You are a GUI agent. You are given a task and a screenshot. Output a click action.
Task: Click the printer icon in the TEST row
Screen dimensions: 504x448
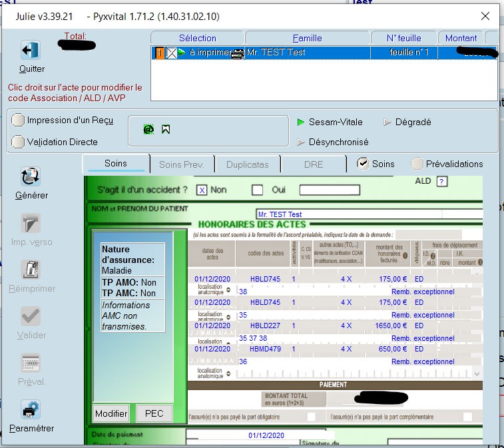pyautogui.click(x=238, y=53)
